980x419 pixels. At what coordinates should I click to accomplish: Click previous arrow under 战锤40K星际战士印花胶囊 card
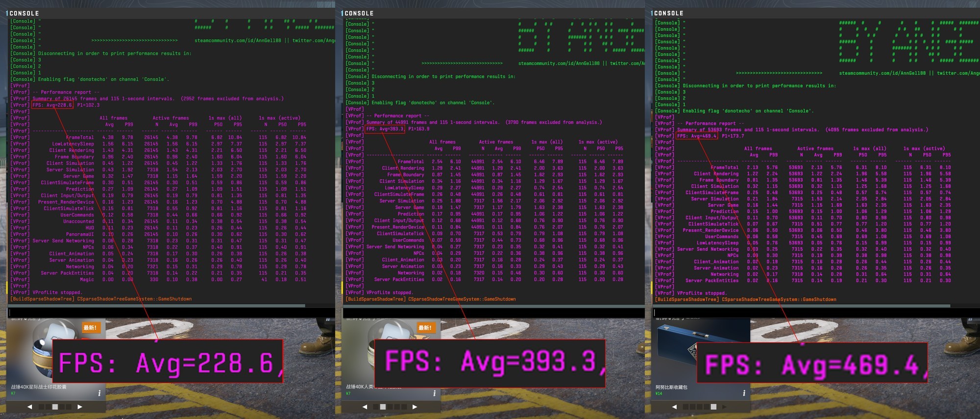30,407
